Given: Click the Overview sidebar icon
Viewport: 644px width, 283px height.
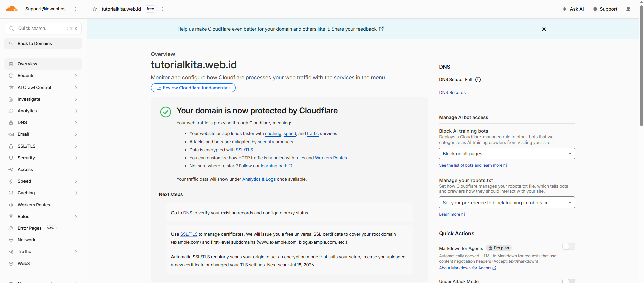Looking at the screenshot, I should coord(11,64).
